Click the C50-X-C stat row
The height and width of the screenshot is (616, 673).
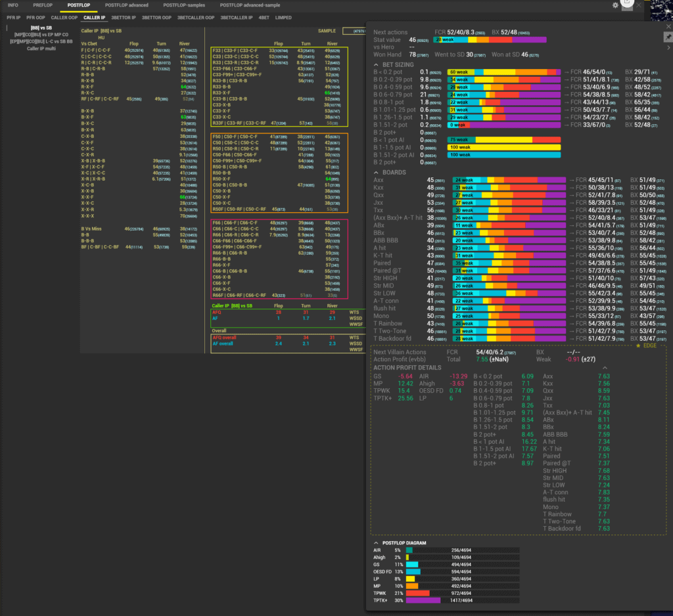pyautogui.click(x=277, y=204)
